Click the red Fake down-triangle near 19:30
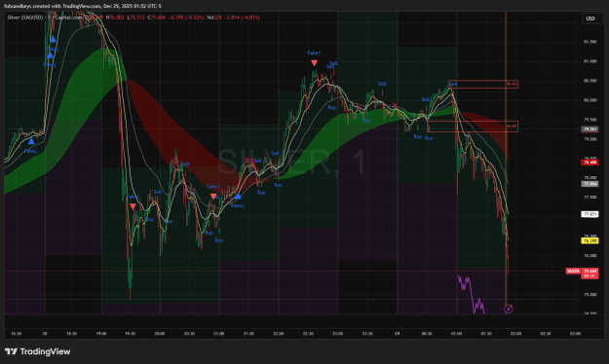This screenshot has width=609, height=364. 133,206
